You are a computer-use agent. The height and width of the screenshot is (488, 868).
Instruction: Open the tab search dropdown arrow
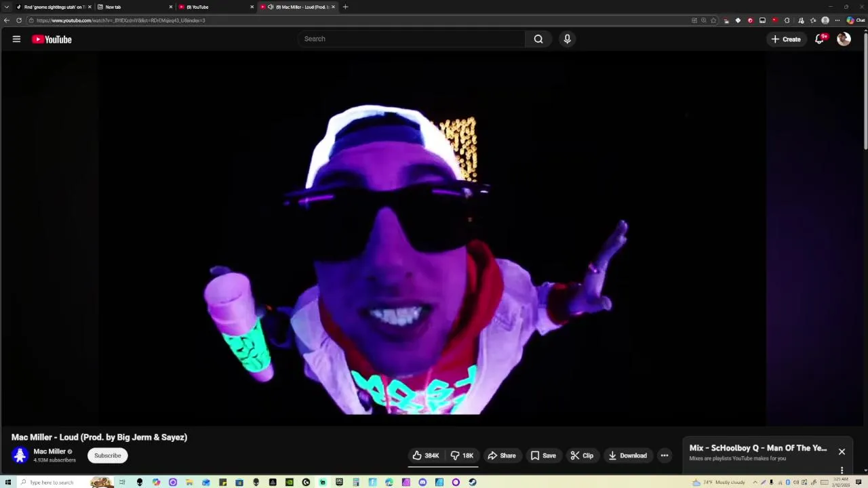pyautogui.click(x=6, y=7)
